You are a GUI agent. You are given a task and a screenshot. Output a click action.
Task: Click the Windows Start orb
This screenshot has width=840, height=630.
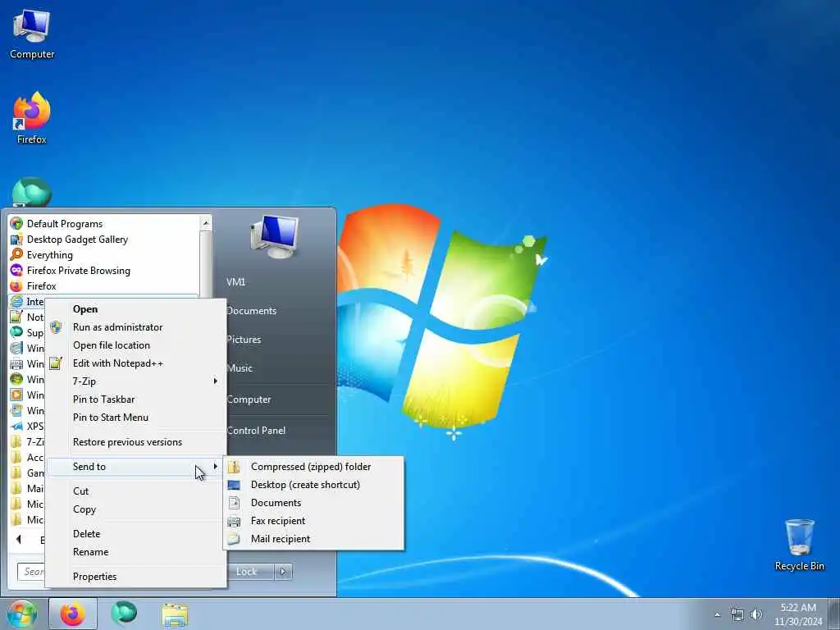[21, 614]
